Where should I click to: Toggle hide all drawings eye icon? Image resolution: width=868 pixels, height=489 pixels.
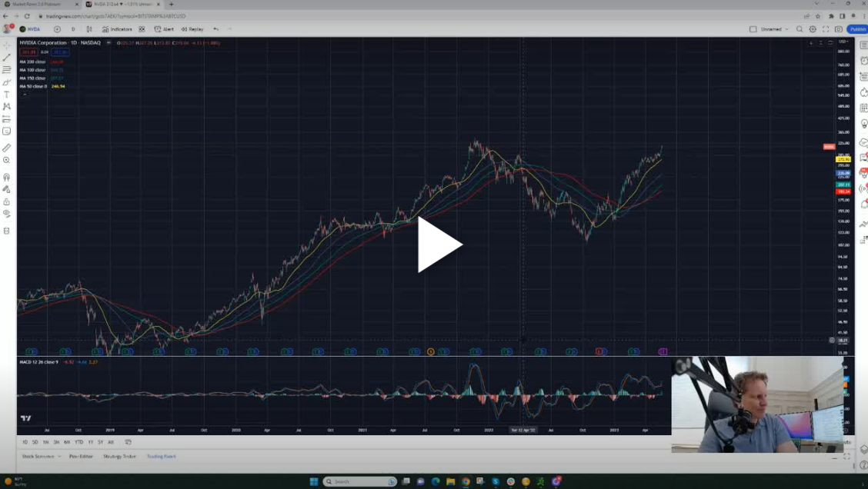(7, 214)
